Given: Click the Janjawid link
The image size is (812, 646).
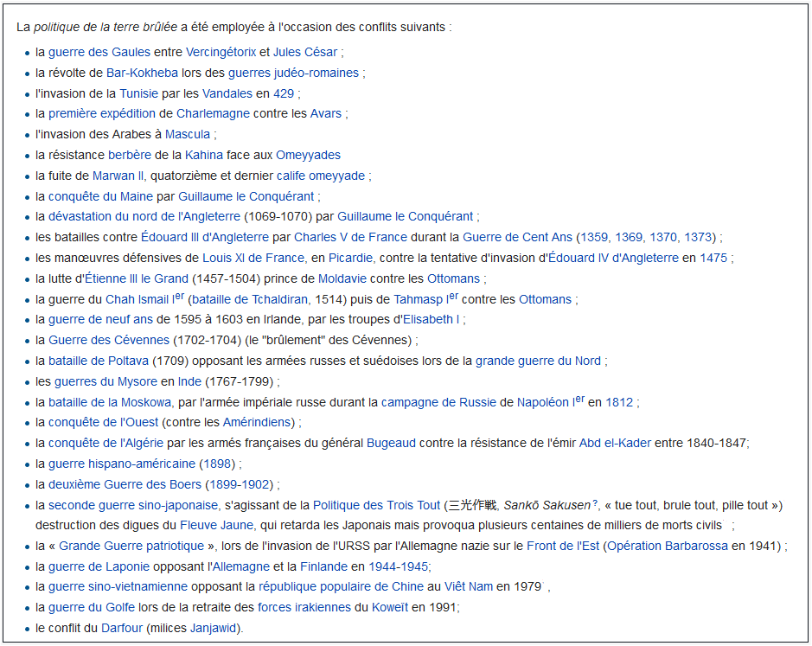Looking at the screenshot, I should (x=213, y=629).
